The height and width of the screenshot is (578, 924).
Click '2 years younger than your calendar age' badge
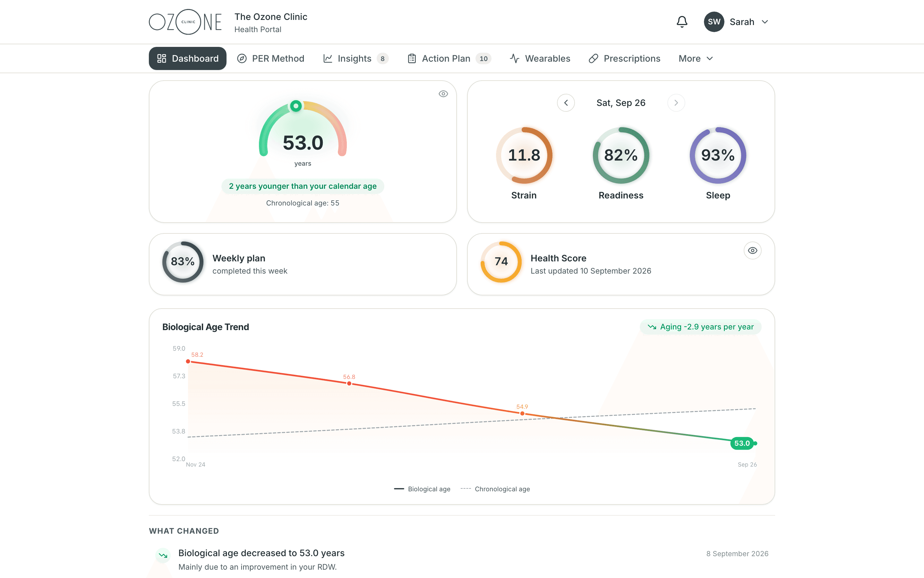[303, 186]
